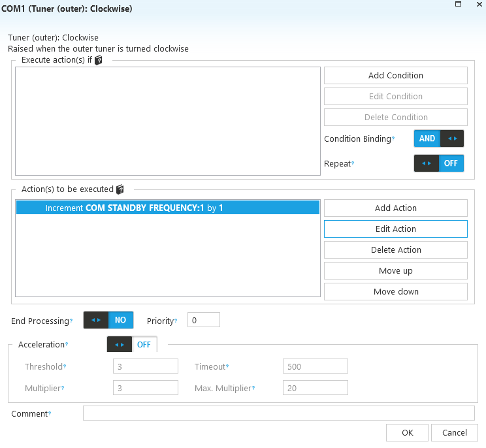The width and height of the screenshot is (486, 448).
Task: Click help book icon beside Action(s) to be executed
Action: point(120,189)
